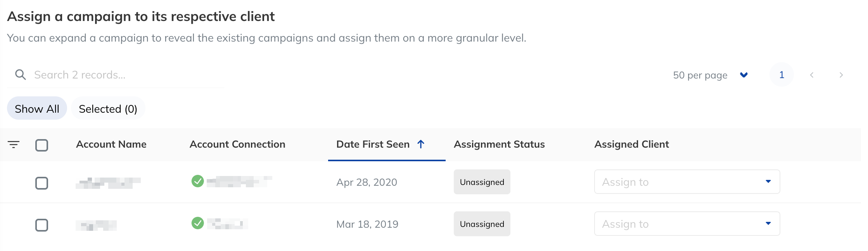Click Unassigned badge in Apr 28, 2020 row
This screenshot has height=251, width=868.
[482, 182]
